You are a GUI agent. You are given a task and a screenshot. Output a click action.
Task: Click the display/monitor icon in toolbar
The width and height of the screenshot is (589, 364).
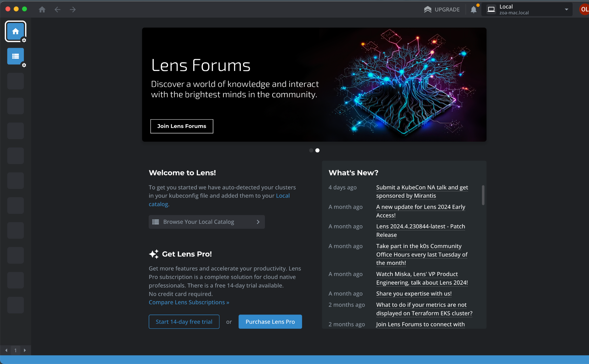coord(491,9)
